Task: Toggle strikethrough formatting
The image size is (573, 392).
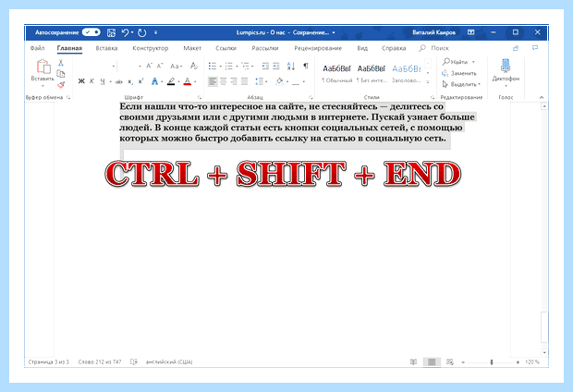Action: (119, 81)
